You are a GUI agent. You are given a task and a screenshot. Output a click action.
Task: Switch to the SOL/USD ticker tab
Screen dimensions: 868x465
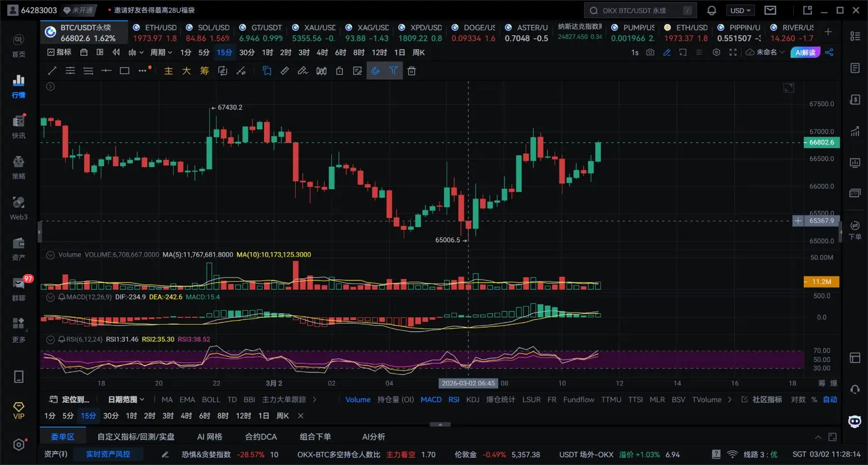[207, 33]
